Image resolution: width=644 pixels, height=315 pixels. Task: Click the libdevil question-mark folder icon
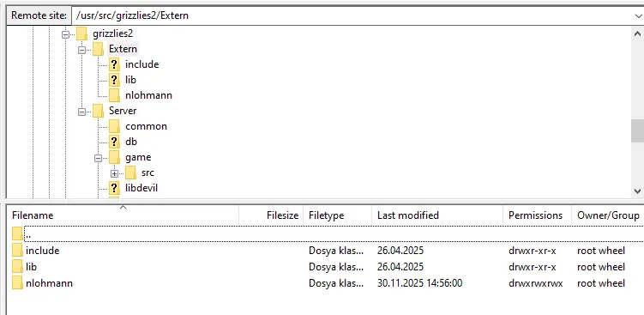click(x=115, y=188)
